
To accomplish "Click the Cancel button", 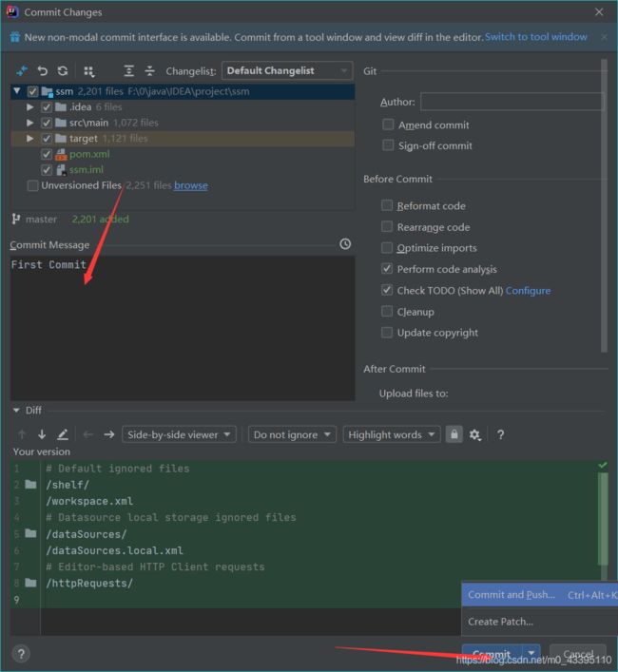I will point(578,654).
